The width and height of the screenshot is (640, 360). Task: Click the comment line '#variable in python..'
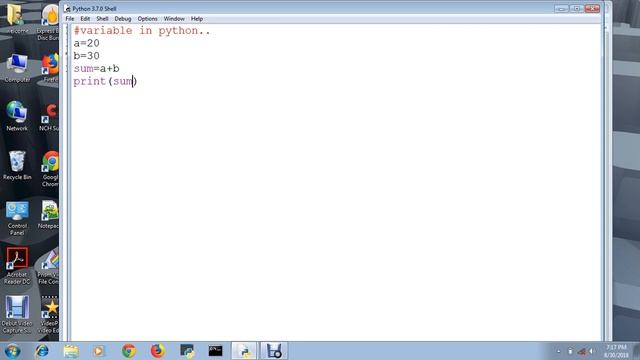point(142,31)
